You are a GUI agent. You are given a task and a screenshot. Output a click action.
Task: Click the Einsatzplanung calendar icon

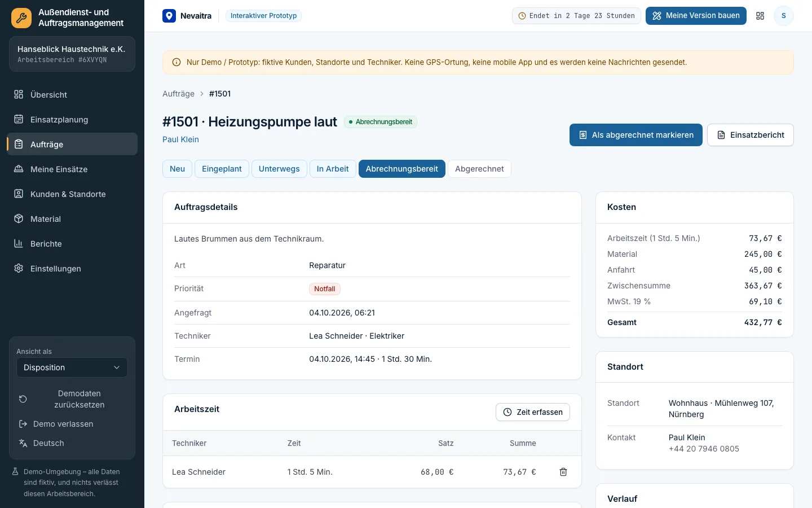[19, 119]
